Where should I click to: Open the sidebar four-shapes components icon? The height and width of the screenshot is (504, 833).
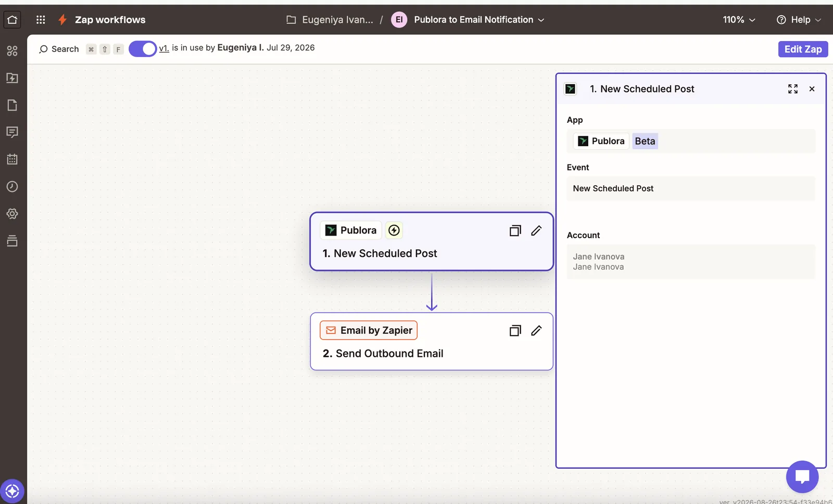point(12,50)
